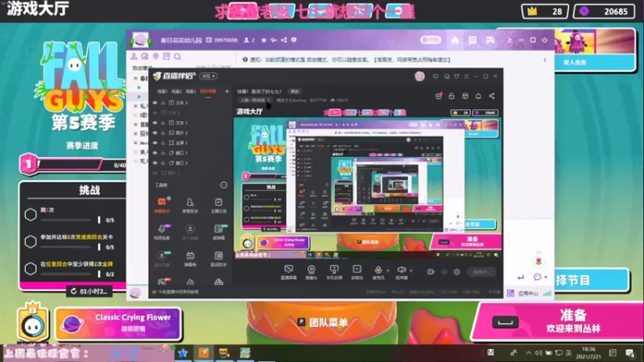This screenshot has width=644, height=362.
Task: Click the star favorite icon in YY title bar
Action: pos(264,39)
